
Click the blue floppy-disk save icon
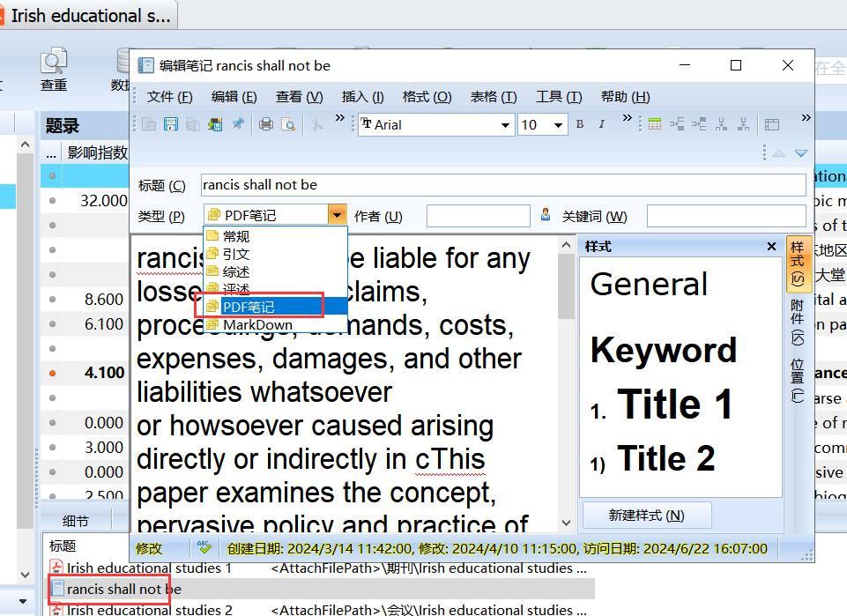(x=171, y=125)
